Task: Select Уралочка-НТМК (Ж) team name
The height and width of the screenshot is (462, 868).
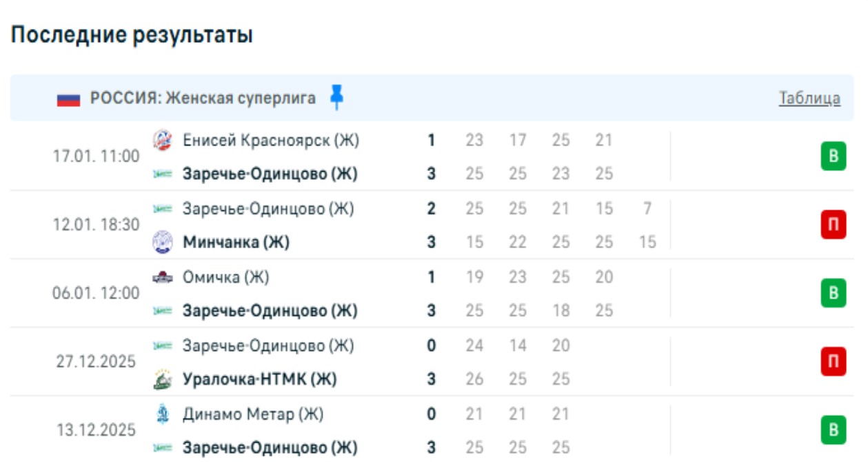Action: tap(259, 380)
